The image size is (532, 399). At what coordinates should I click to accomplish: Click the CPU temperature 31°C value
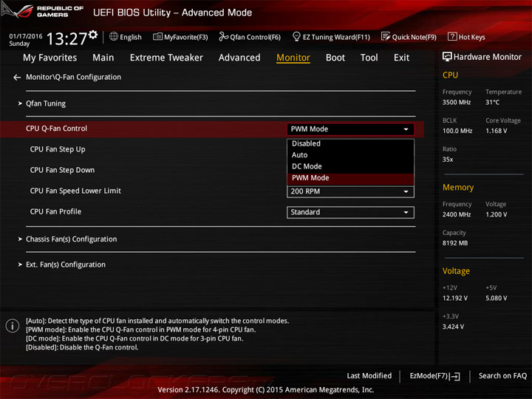492,103
